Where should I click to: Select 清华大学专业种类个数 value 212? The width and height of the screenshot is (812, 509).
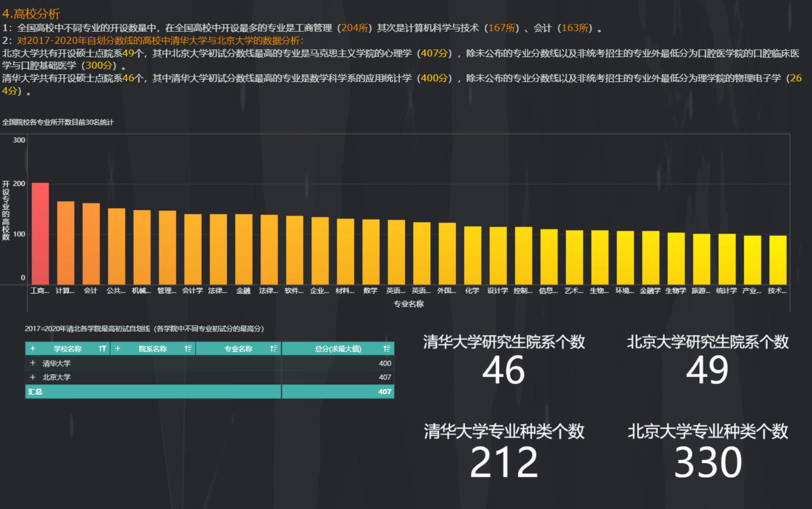(x=503, y=463)
